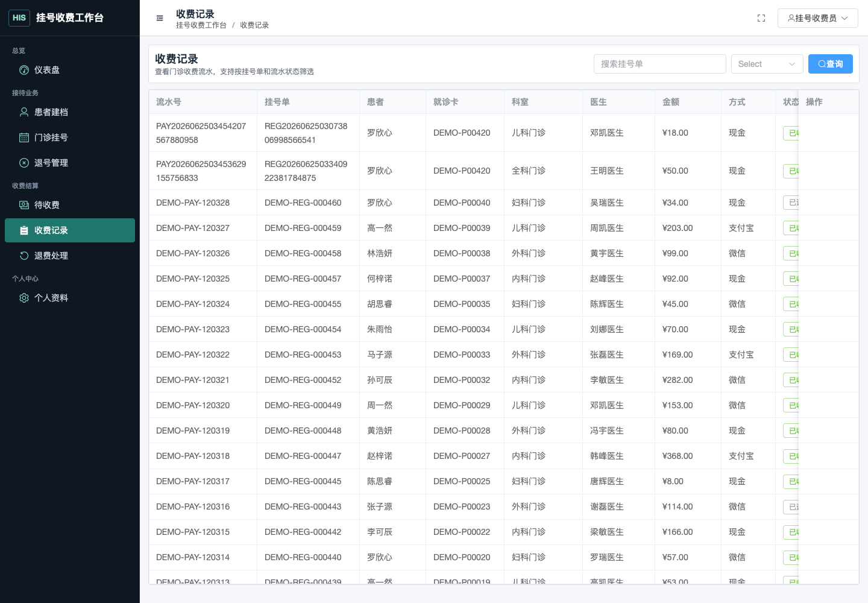The height and width of the screenshot is (603, 868).
Task: Click the 流水号 column header
Action: click(169, 102)
